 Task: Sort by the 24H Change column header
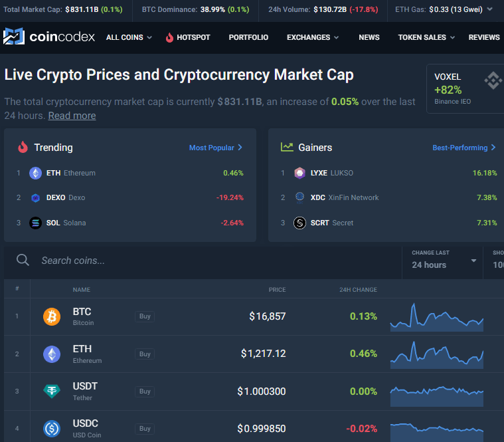pyautogui.click(x=358, y=290)
